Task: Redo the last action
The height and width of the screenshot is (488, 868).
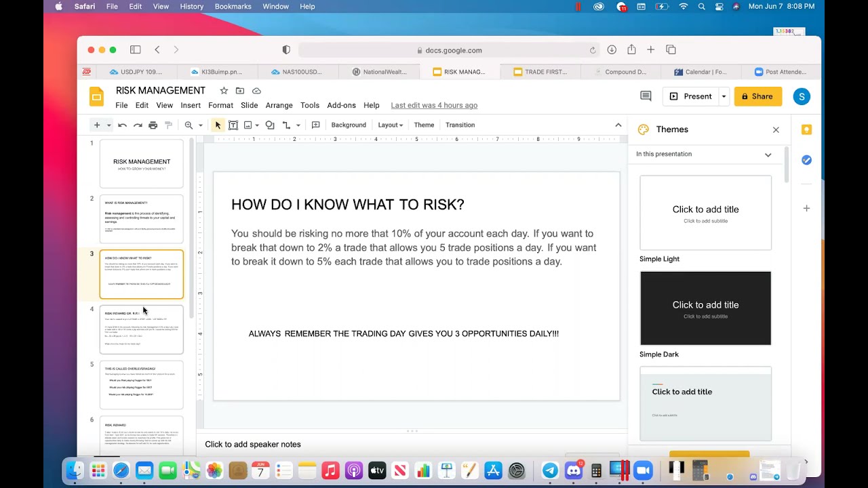Action: 138,125
